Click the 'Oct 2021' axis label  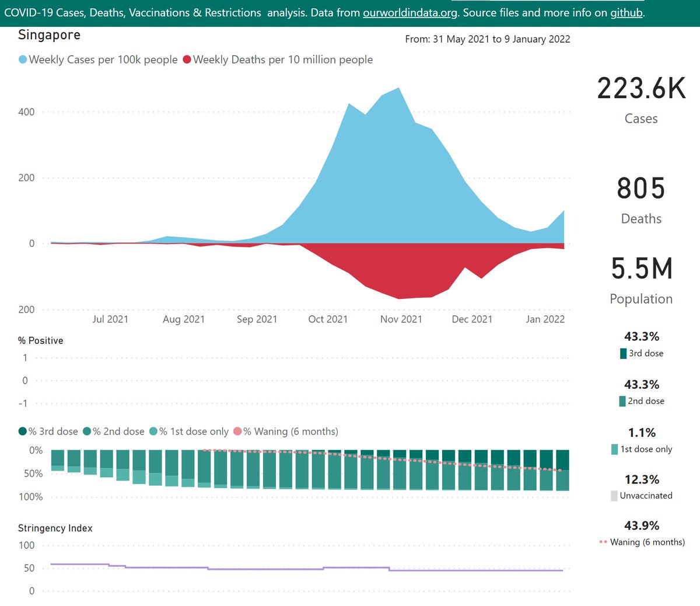[x=328, y=319]
